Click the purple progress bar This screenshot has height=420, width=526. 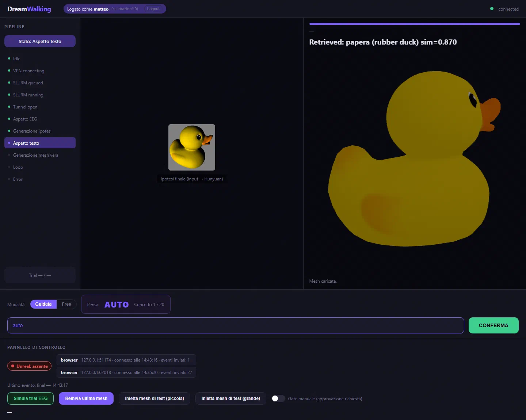click(415, 24)
